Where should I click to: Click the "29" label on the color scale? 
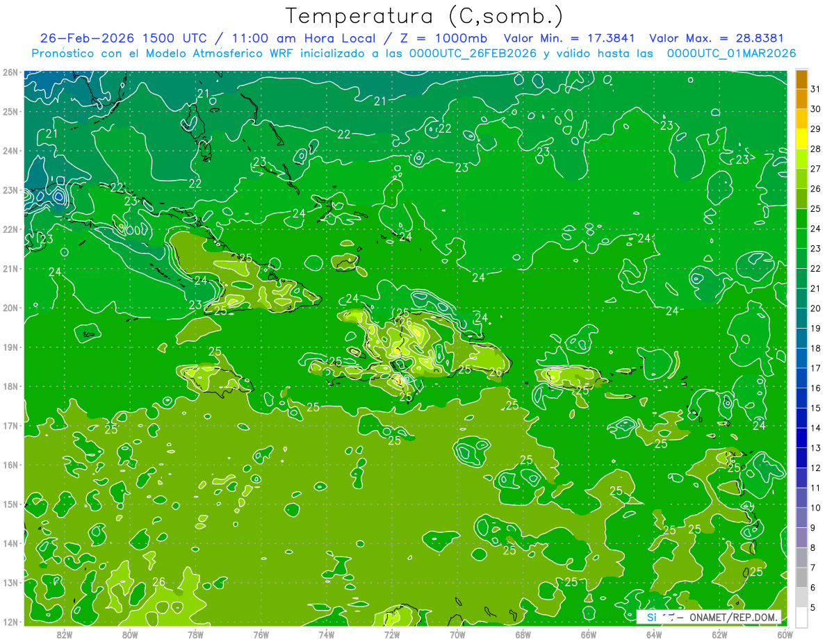coord(816,129)
